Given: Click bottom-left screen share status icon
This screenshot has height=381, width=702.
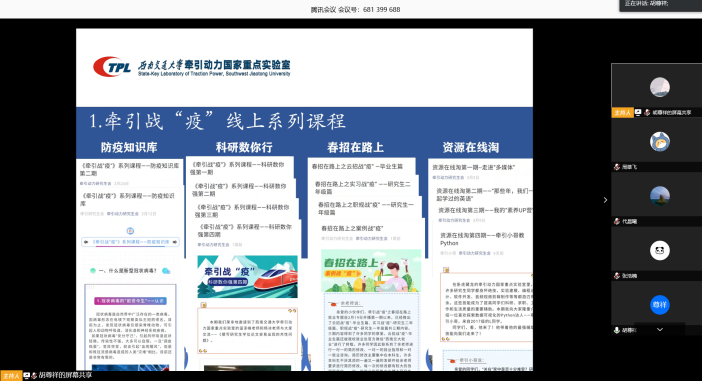Looking at the screenshot, I should 26,376.
